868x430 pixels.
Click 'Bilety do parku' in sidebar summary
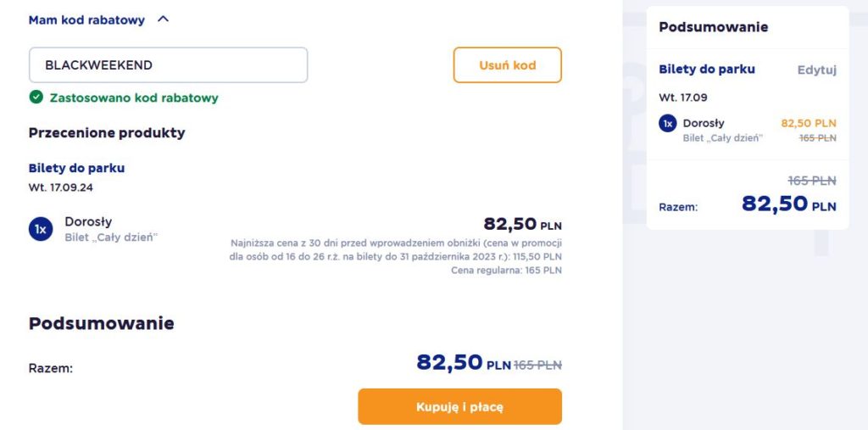(x=706, y=70)
